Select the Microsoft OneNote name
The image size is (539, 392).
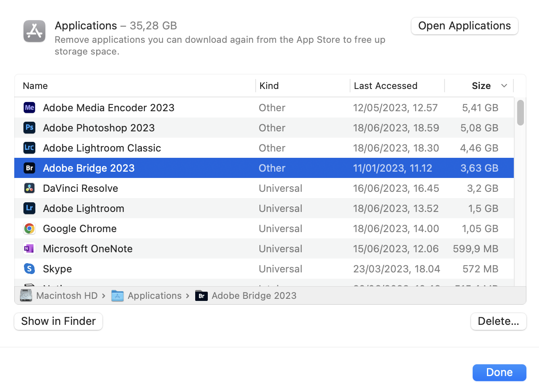[88, 249]
